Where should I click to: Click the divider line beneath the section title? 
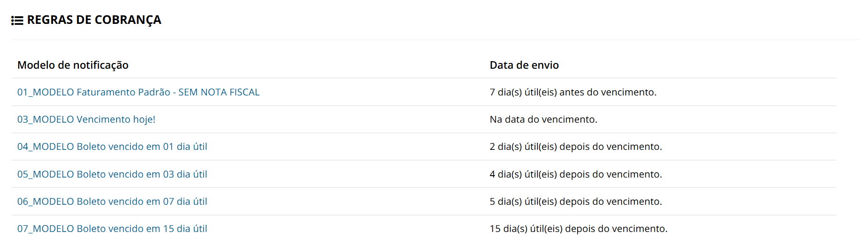(x=430, y=40)
